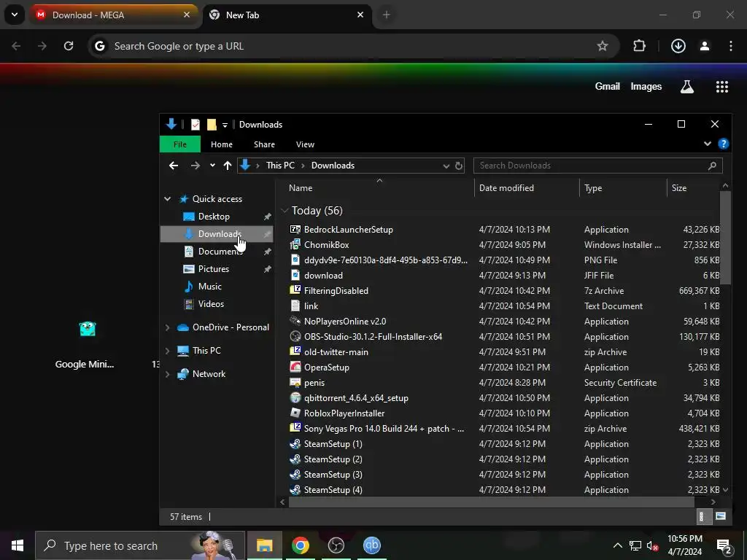
Task: Open qBittorrent from taskbar
Action: tap(371, 545)
